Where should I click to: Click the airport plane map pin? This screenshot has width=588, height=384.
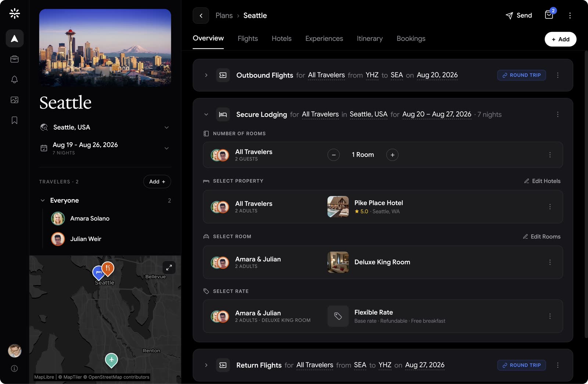click(111, 360)
